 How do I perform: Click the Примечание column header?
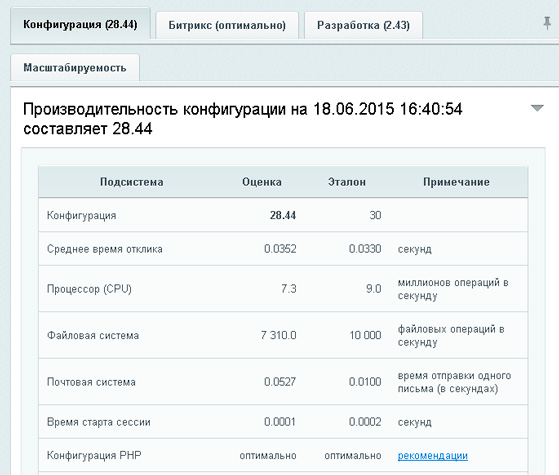pyautogui.click(x=456, y=182)
